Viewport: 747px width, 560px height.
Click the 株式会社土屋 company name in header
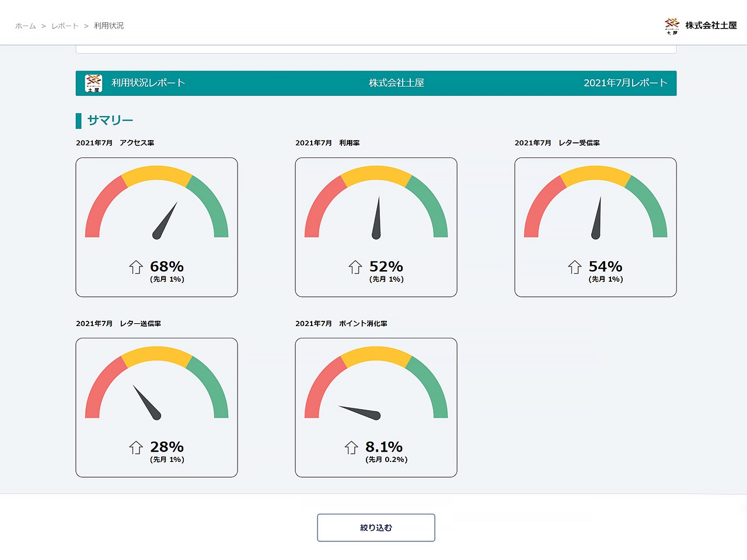(x=711, y=26)
